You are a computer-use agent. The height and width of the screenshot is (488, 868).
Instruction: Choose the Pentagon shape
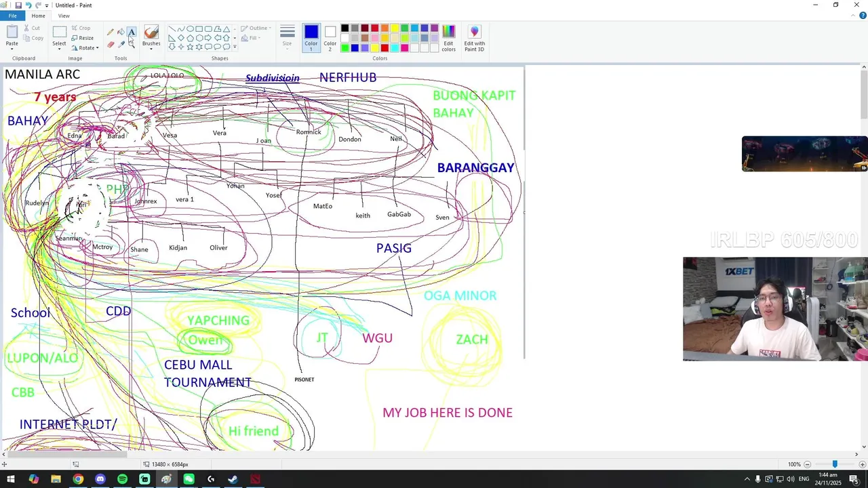point(190,38)
